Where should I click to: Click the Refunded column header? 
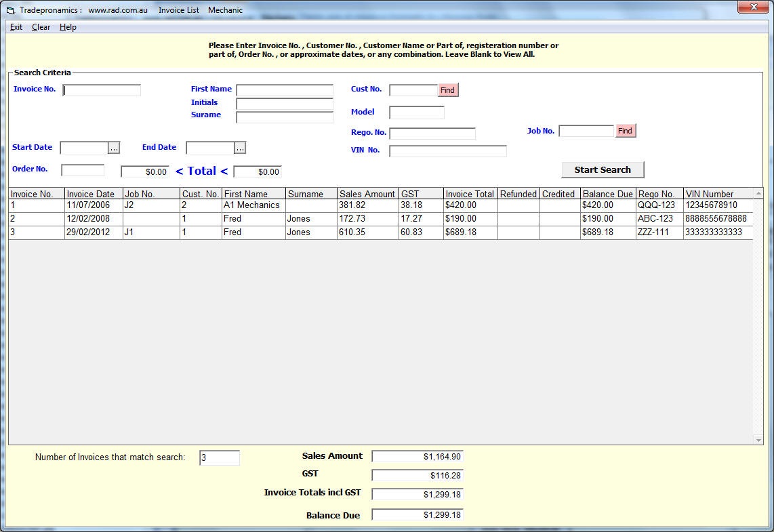click(x=518, y=193)
